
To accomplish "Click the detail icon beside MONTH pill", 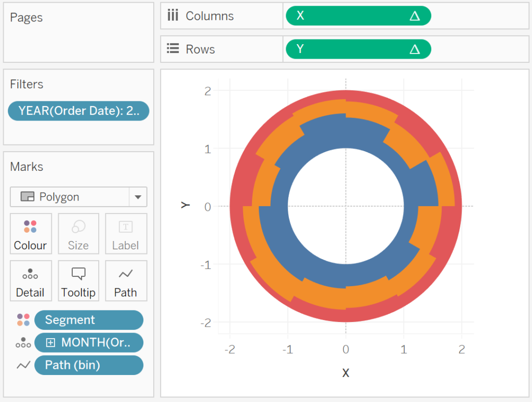I will (x=23, y=343).
